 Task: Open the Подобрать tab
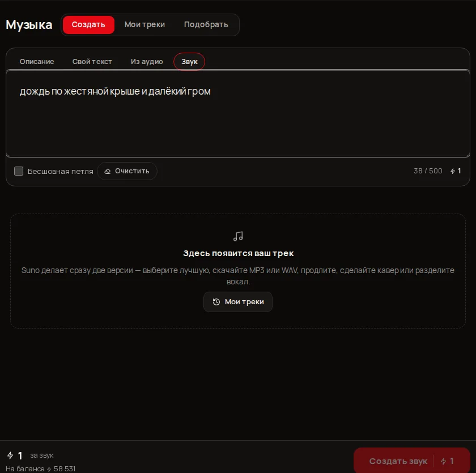(206, 24)
